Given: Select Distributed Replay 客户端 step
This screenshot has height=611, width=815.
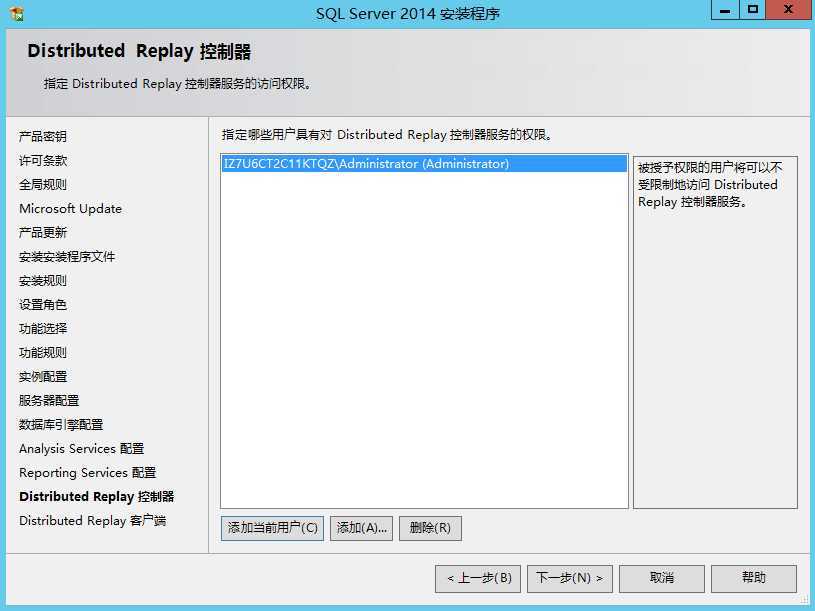Looking at the screenshot, I should click(93, 521).
